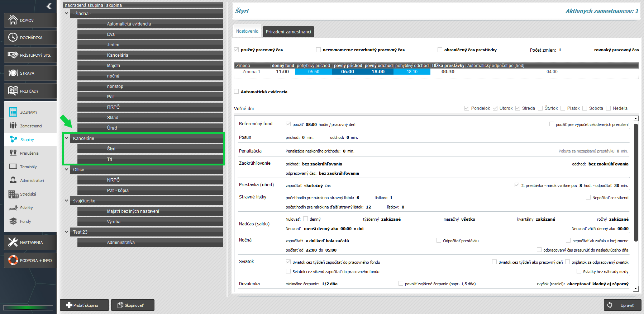Select Automatická evidencia group row
644x314 pixels.
150,24
